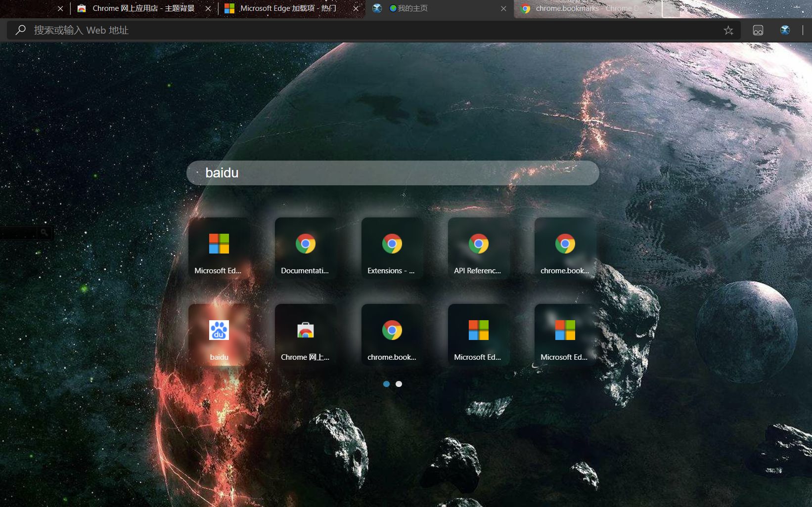Click the page search box containing baidu
The image size is (812, 507).
pos(393,173)
